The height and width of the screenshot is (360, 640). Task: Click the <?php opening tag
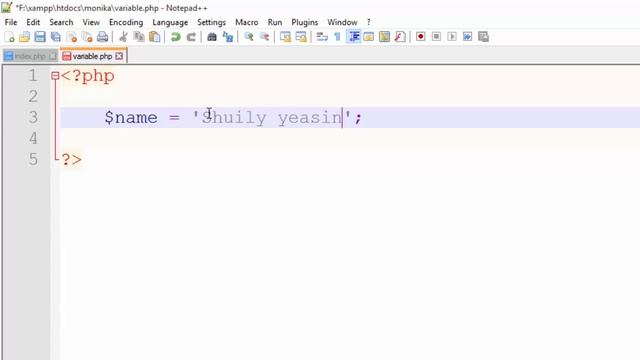(x=88, y=76)
